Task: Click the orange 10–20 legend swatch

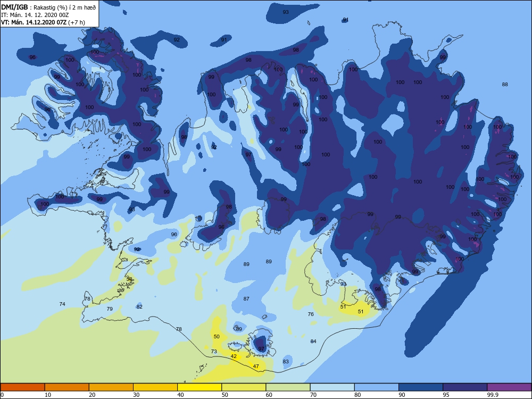Action: (x=67, y=387)
